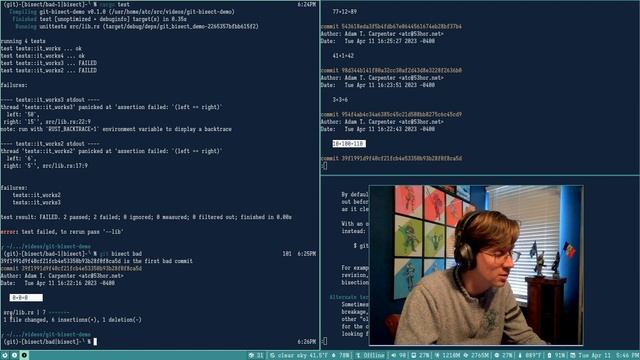Screen dimensions: 640x360
Task: Click 'Compiling git-bisect-demo v0.1.0' line
Action: pyautogui.click(x=122, y=11)
